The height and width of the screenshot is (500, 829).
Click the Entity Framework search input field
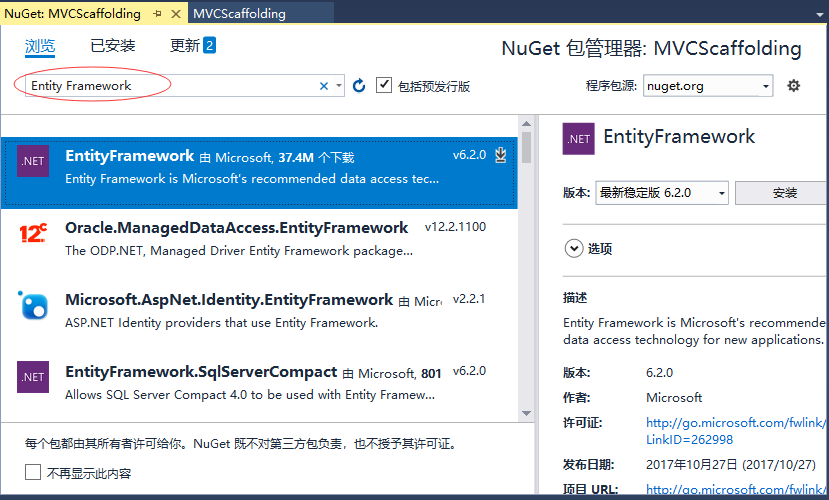coord(170,86)
